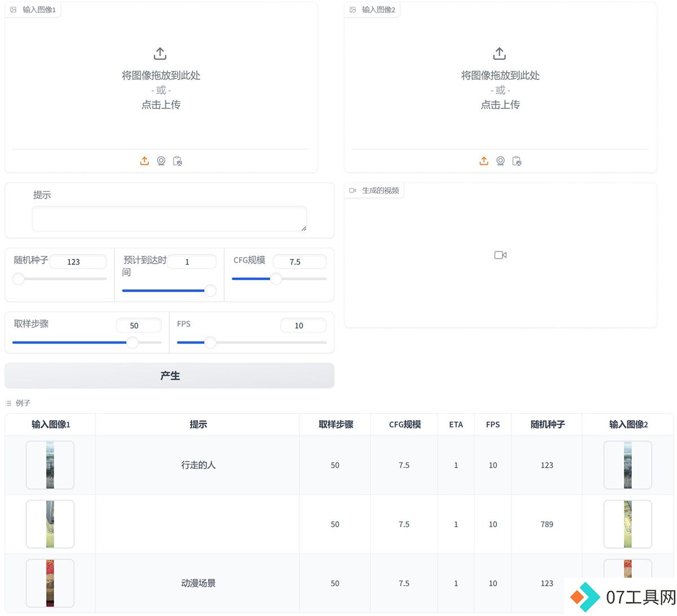
Task: Click upload icon under 输入图像2
Action: tap(484, 161)
